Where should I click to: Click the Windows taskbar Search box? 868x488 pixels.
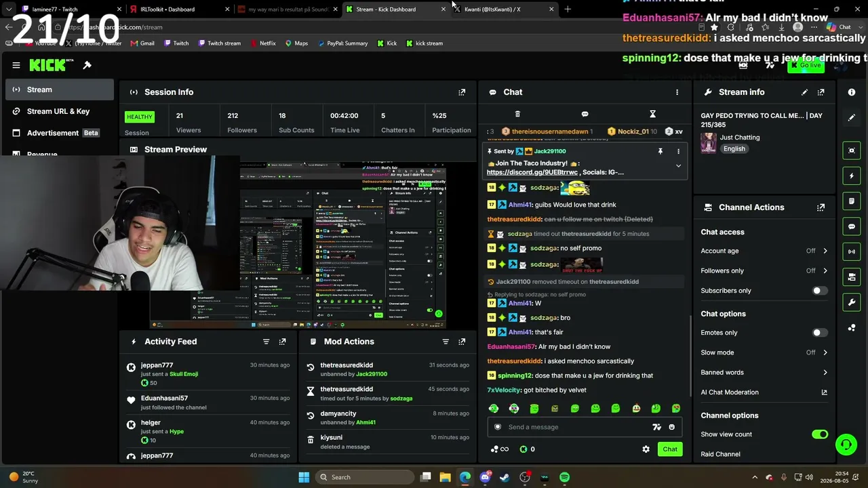click(365, 477)
